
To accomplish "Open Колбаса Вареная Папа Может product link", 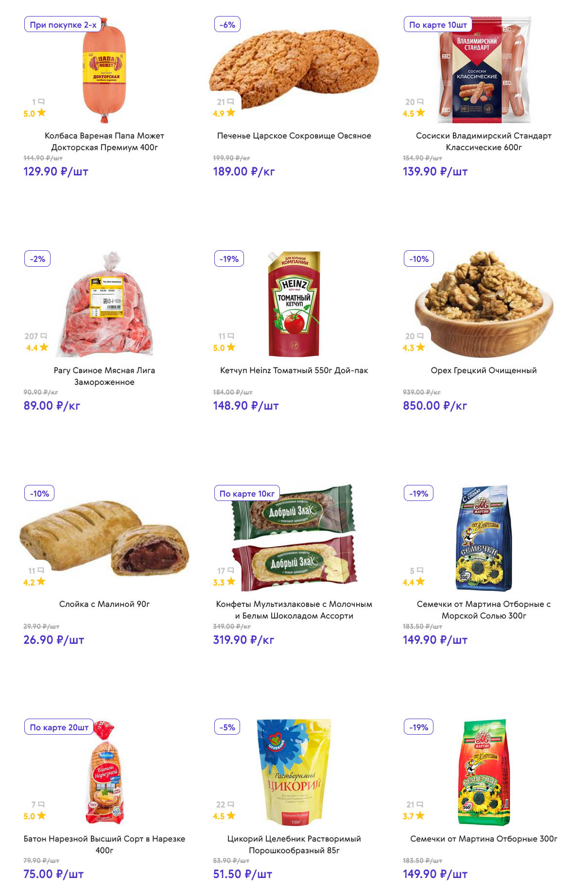I will point(104,141).
